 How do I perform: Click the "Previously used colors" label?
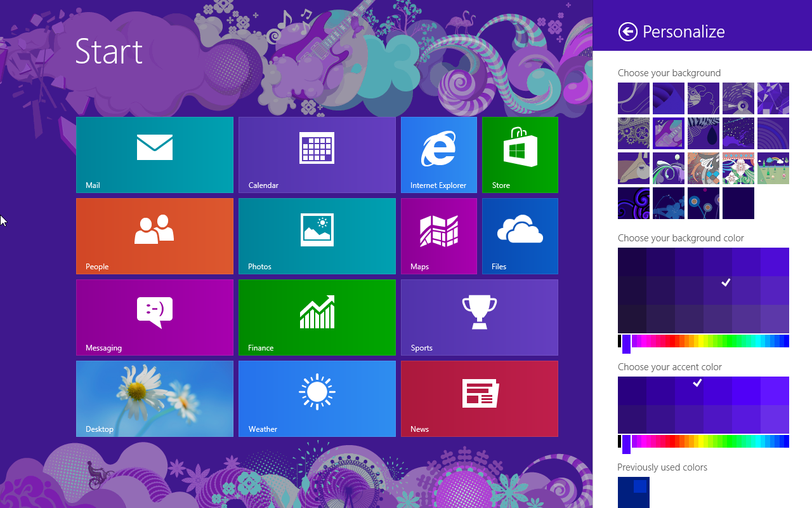(662, 467)
